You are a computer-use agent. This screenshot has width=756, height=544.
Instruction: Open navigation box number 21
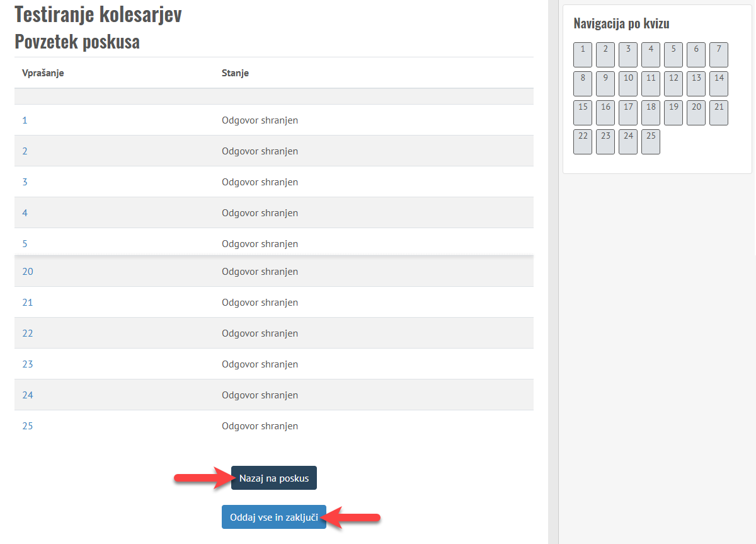coord(719,113)
